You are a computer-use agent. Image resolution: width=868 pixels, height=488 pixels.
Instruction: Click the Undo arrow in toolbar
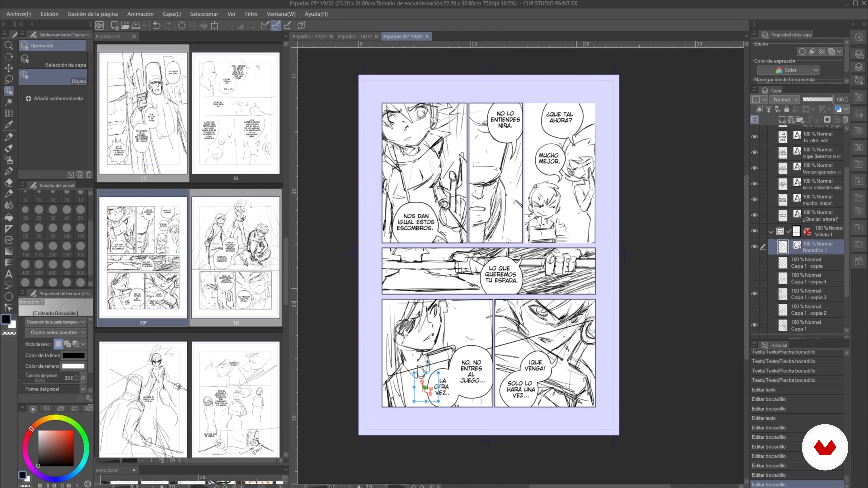(156, 25)
